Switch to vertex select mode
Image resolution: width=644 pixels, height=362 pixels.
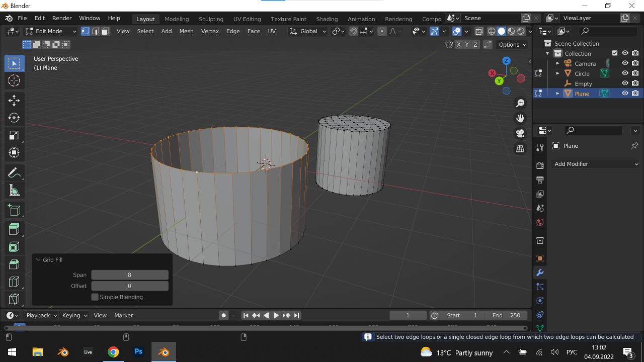(86, 31)
